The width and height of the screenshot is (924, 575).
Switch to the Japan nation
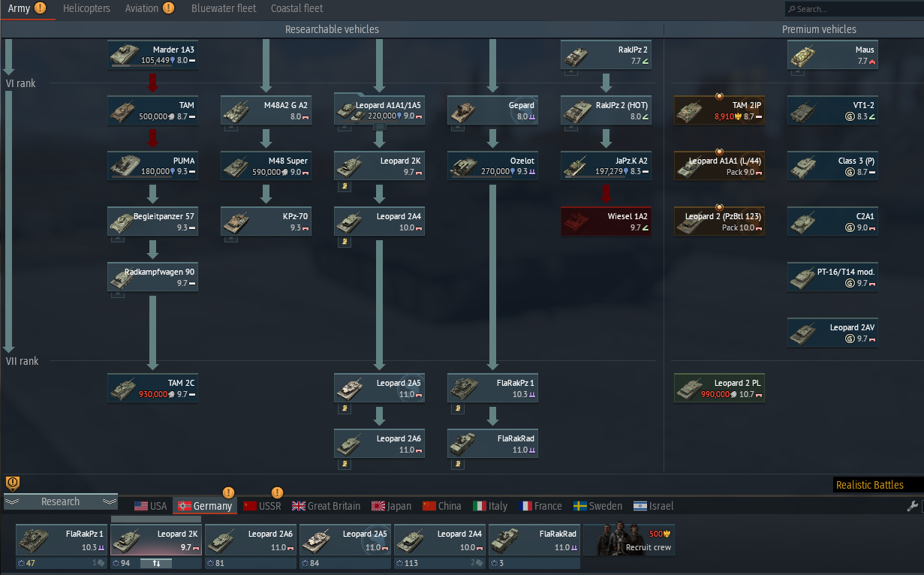[x=392, y=506]
